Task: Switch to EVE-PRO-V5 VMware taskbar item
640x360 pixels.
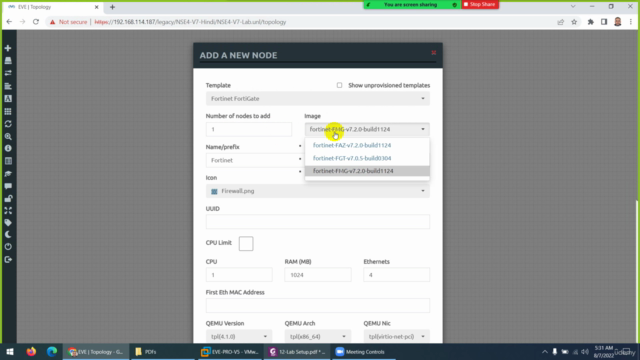Action: tap(230, 351)
